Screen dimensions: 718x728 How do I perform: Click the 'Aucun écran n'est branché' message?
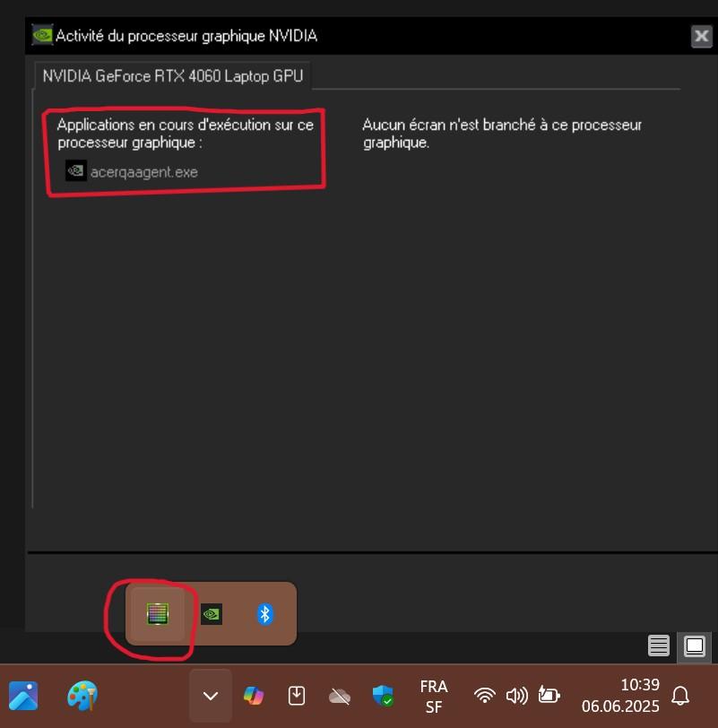click(x=502, y=134)
